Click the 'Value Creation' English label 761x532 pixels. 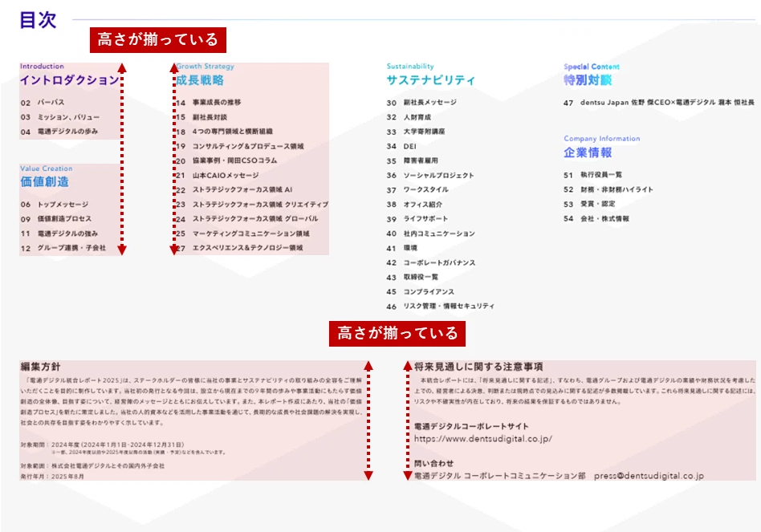(46, 169)
